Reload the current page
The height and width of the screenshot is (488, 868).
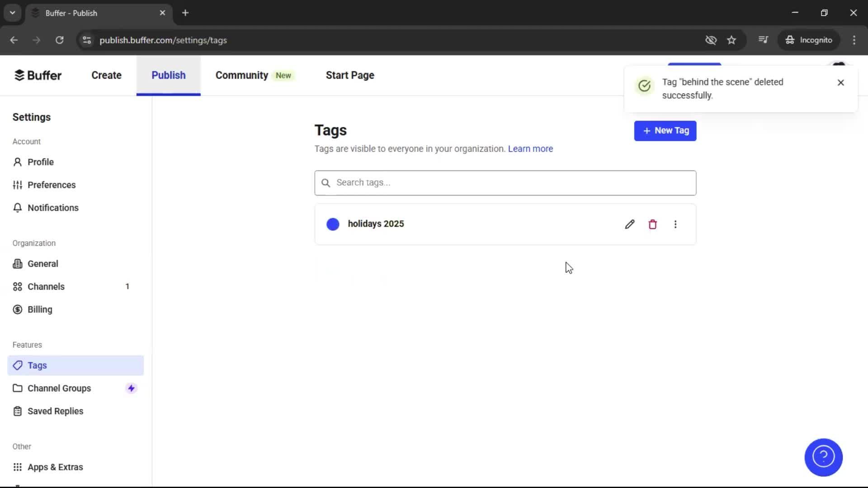[x=59, y=40]
